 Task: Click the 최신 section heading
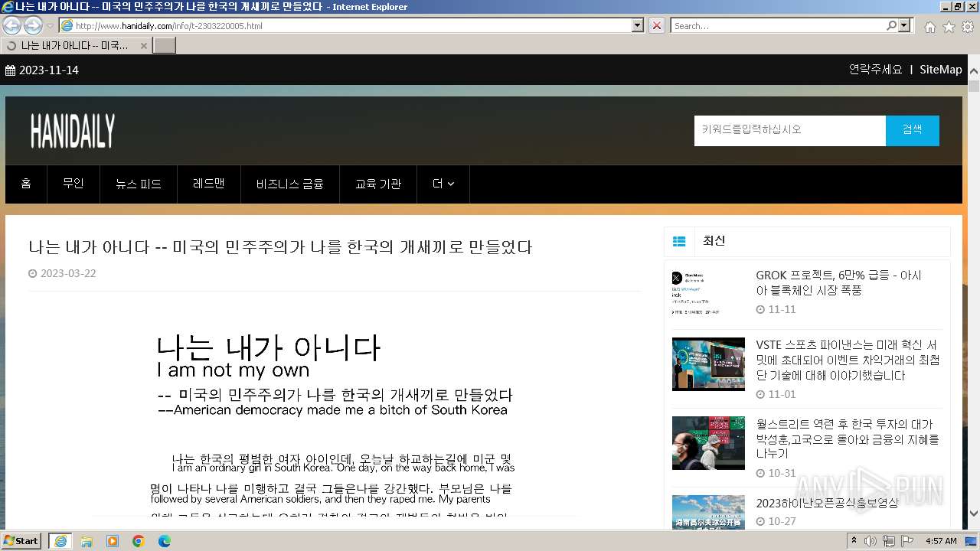[714, 240]
